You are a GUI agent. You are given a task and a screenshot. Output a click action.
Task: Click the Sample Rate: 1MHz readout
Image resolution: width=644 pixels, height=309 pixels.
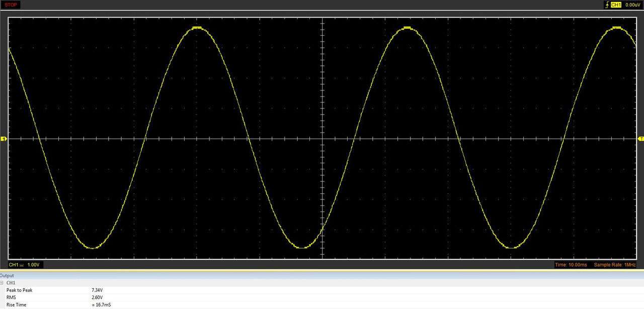point(615,265)
